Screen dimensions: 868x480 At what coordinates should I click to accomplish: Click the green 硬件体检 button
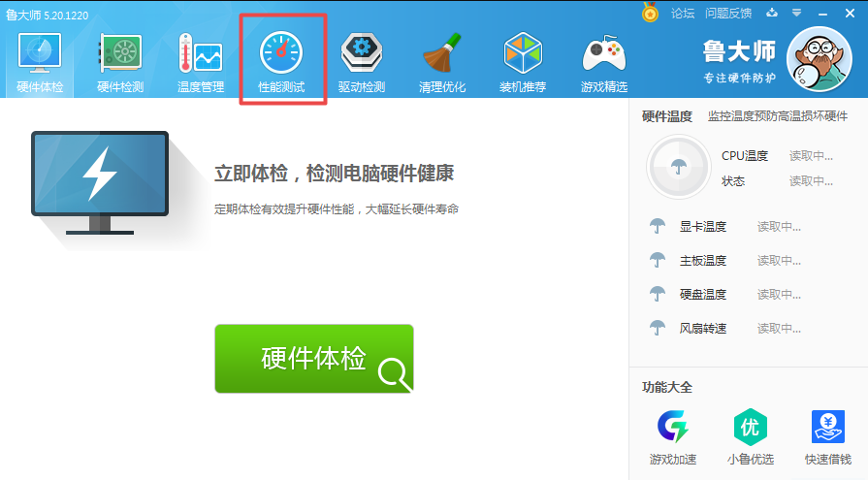(314, 359)
